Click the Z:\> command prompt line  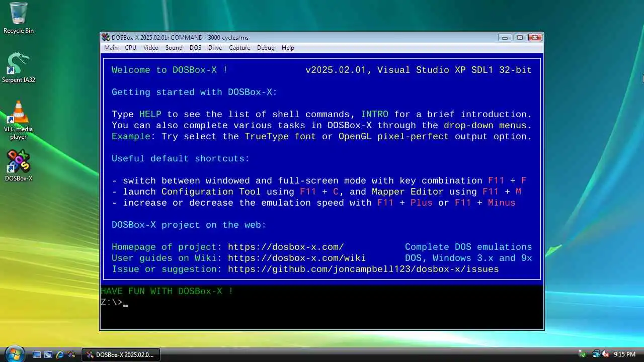(114, 302)
